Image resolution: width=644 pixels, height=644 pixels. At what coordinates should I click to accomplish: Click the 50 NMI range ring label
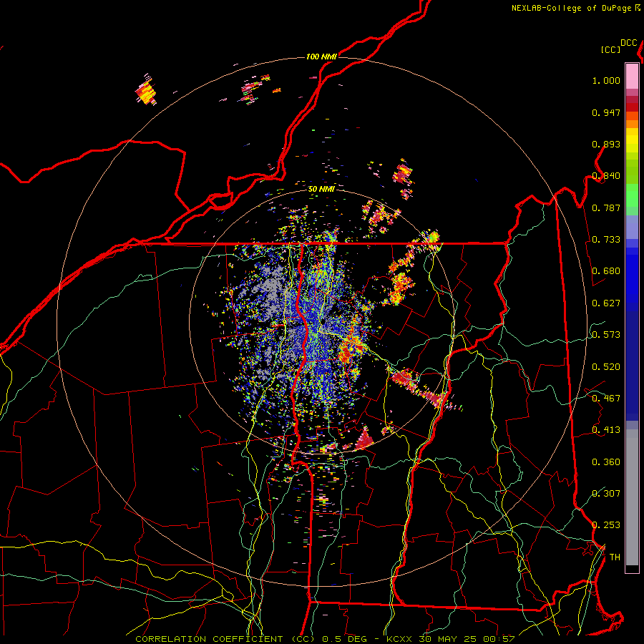pyautogui.click(x=321, y=189)
